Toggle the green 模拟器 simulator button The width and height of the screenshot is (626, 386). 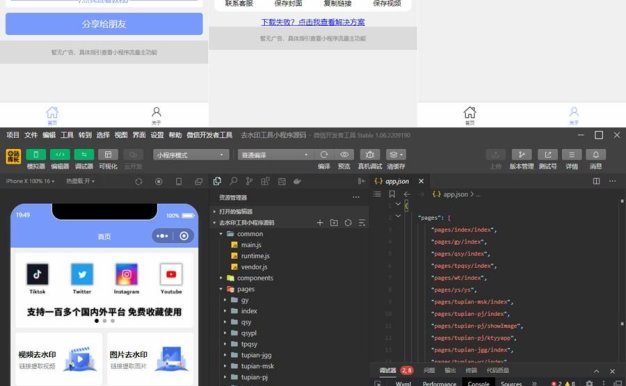(x=36, y=154)
